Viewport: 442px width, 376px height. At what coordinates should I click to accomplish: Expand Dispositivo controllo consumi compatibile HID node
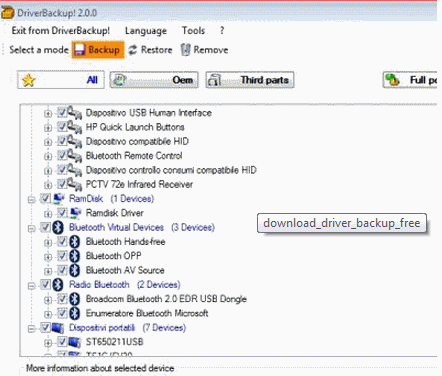click(x=48, y=171)
